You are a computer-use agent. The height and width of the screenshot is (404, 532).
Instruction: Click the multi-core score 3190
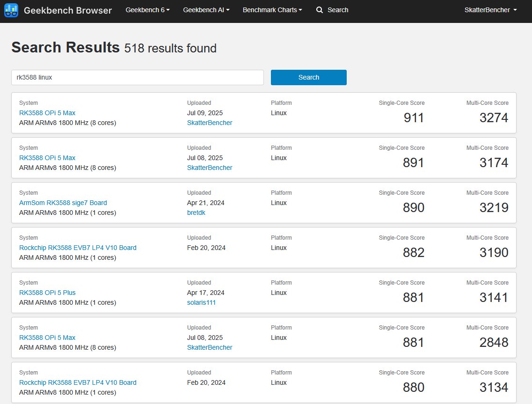[x=494, y=253]
